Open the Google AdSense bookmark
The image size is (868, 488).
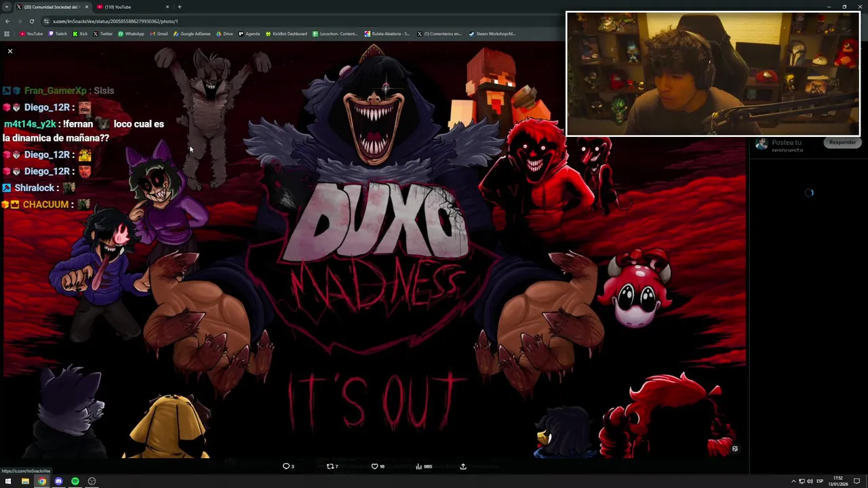(x=192, y=34)
